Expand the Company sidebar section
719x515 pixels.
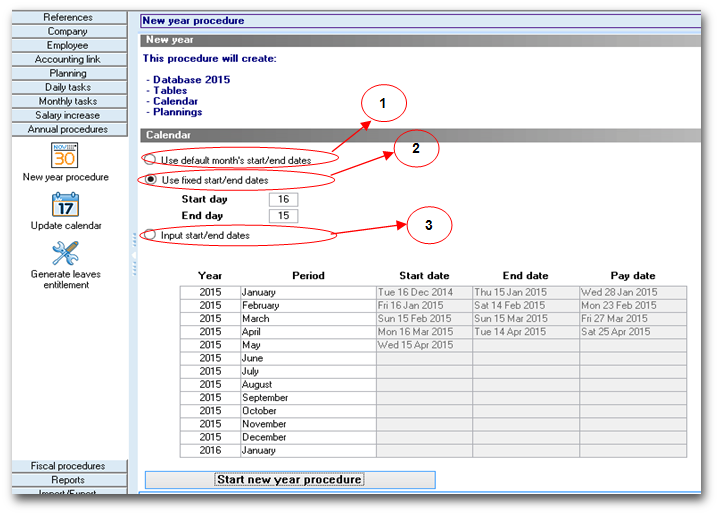coord(68,31)
